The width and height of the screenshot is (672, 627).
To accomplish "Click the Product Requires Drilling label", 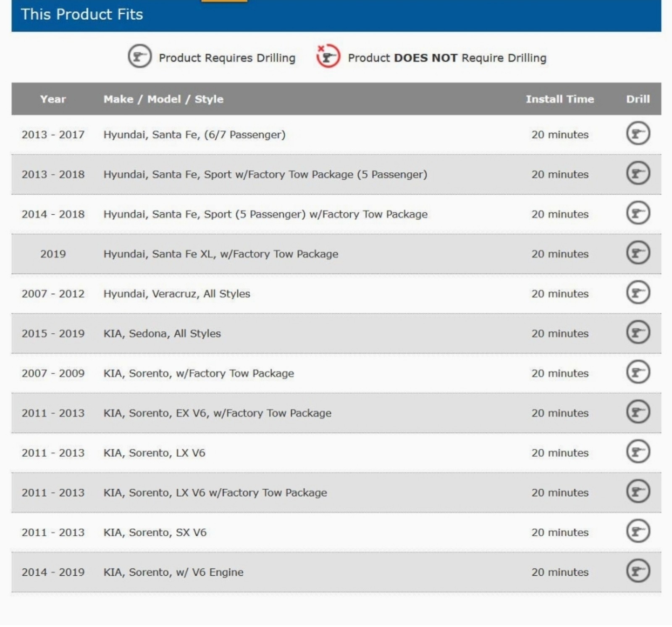I will (227, 58).
